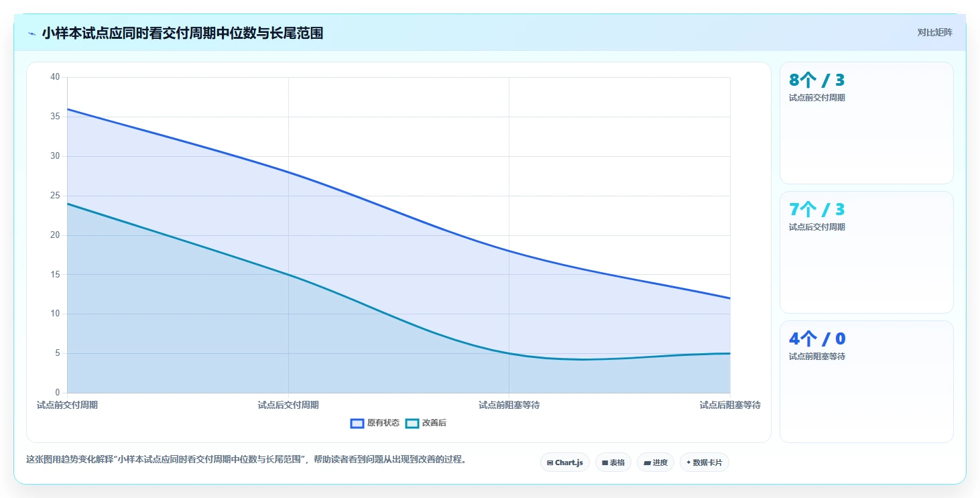Screen dimensions: 980x498
Task: Click the 试点前阻塞等待 stat card
Action: point(866,381)
